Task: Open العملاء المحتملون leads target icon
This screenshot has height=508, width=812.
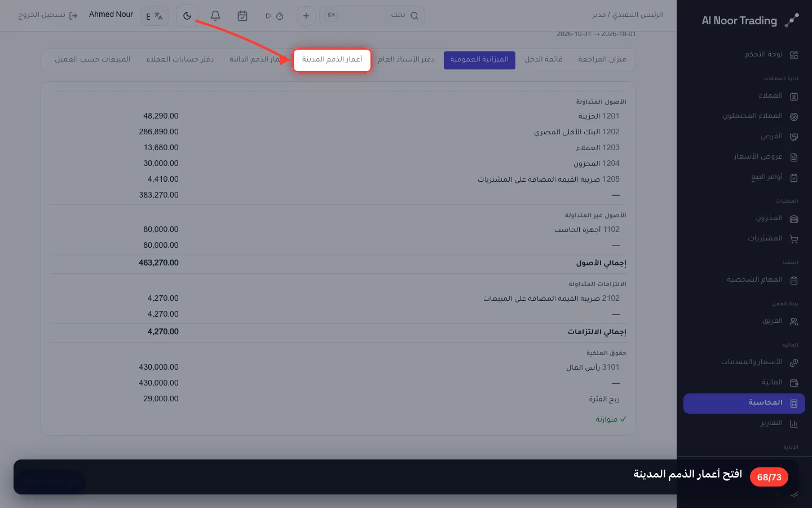Action: click(794, 116)
